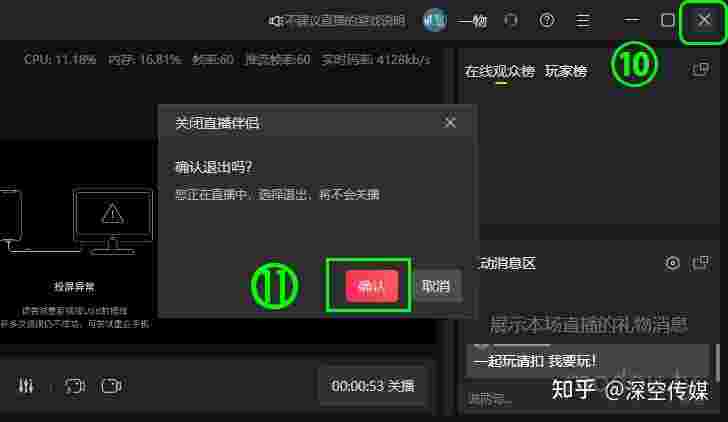Switch to the 在线观众榜 tab

(x=500, y=71)
